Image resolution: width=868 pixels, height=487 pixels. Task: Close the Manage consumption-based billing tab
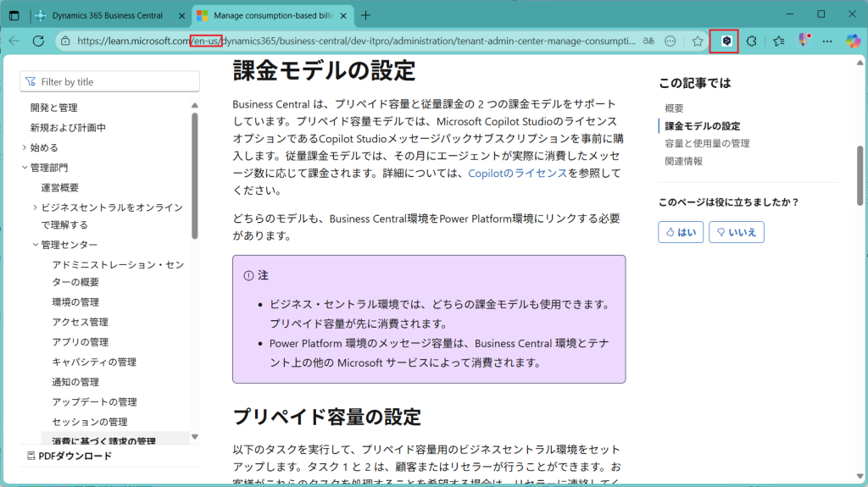click(x=343, y=15)
